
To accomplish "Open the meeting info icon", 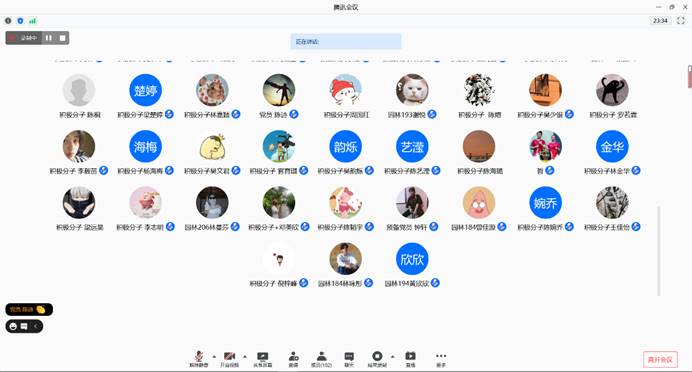I will click(x=8, y=21).
